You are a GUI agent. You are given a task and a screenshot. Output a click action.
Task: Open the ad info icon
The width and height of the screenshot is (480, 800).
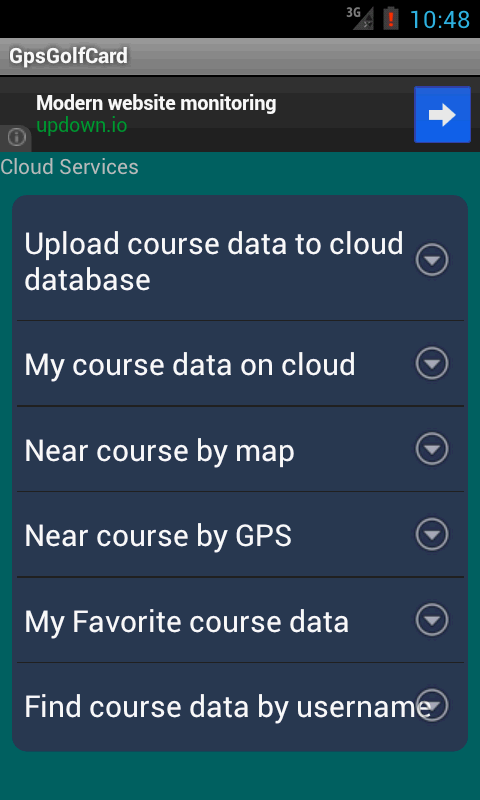click(x=16, y=138)
